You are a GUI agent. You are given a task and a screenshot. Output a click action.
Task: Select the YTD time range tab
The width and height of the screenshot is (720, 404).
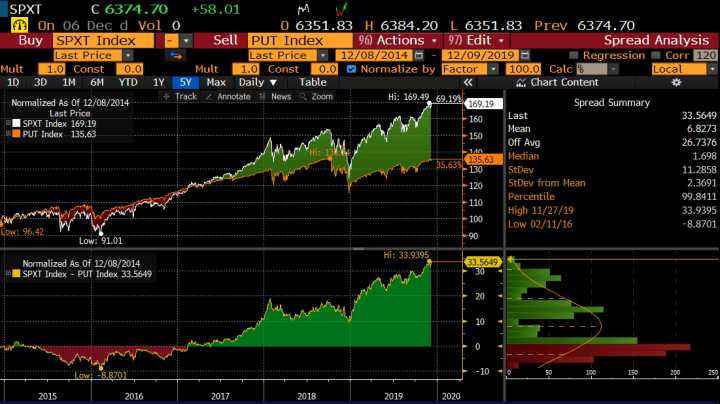pos(128,83)
